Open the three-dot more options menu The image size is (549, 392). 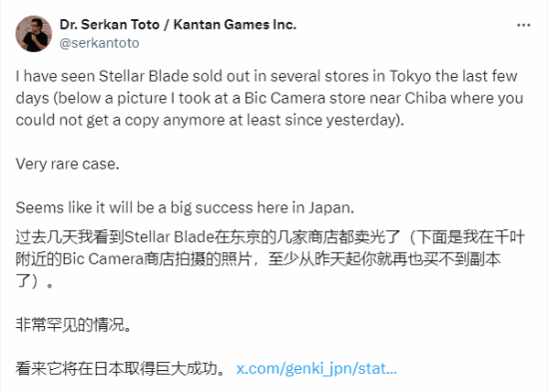[x=523, y=25]
